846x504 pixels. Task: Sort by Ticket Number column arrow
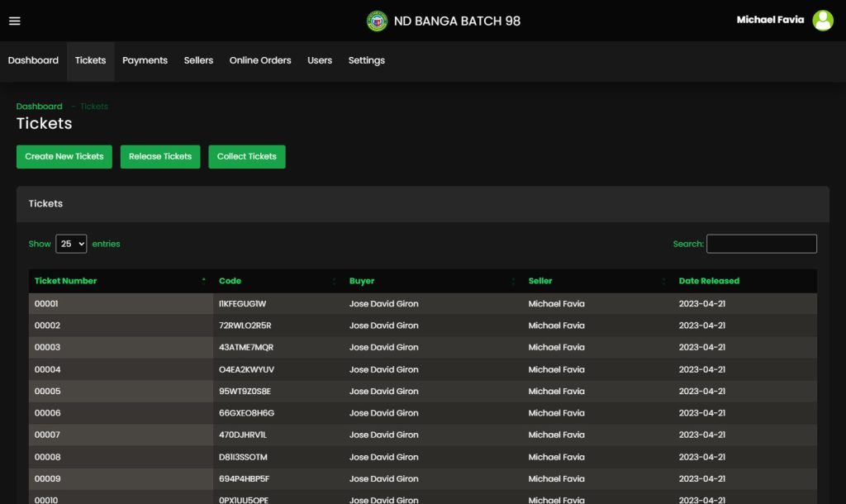203,281
